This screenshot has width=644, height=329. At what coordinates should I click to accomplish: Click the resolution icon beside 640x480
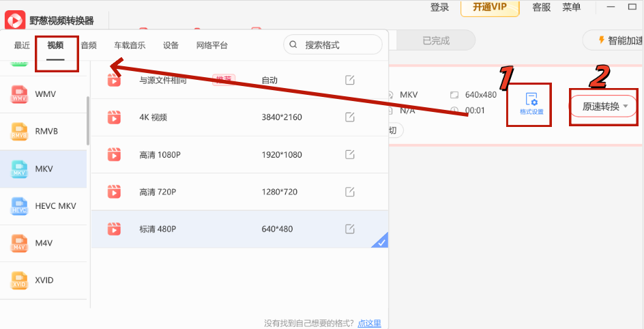point(454,95)
